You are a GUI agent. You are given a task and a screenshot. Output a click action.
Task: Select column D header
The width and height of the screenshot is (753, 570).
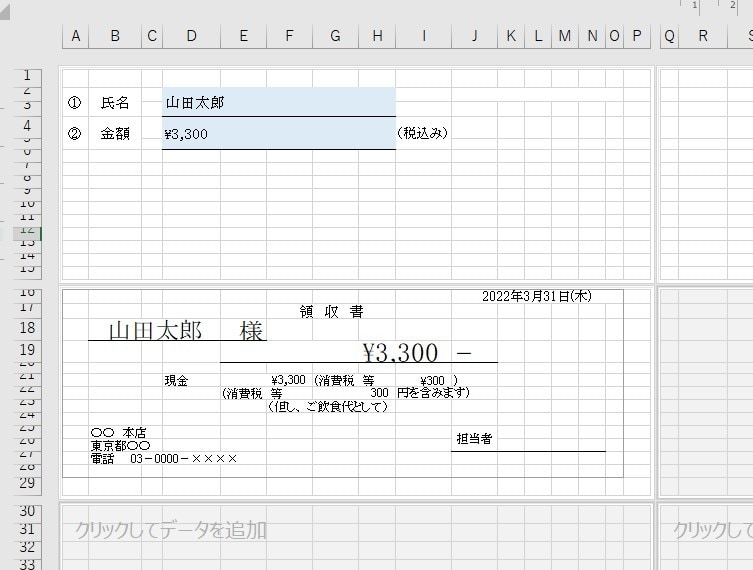point(191,36)
